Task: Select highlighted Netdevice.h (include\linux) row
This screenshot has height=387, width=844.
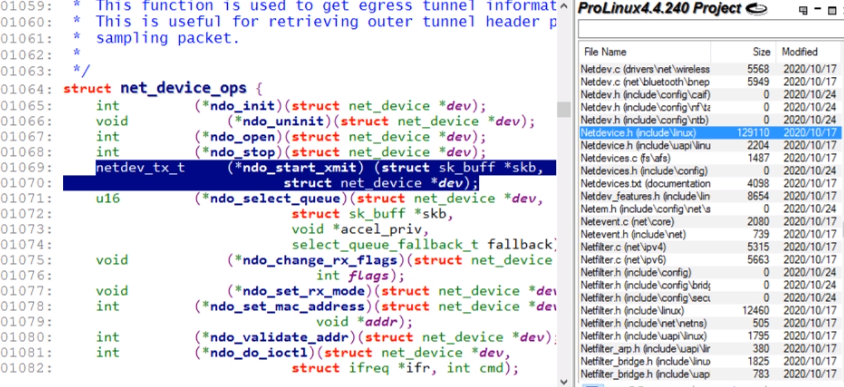Action: pos(711,132)
